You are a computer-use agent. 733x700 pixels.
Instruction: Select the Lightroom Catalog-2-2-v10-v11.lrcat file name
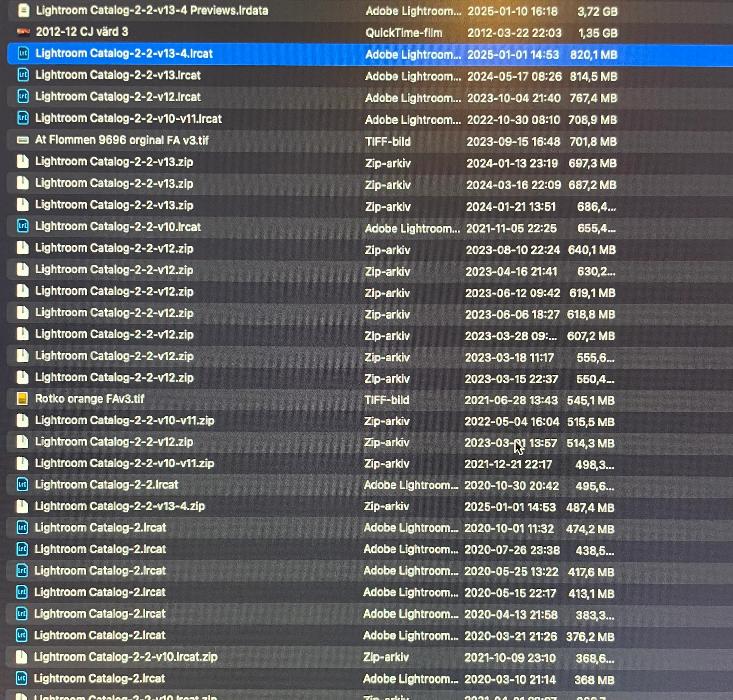128,119
